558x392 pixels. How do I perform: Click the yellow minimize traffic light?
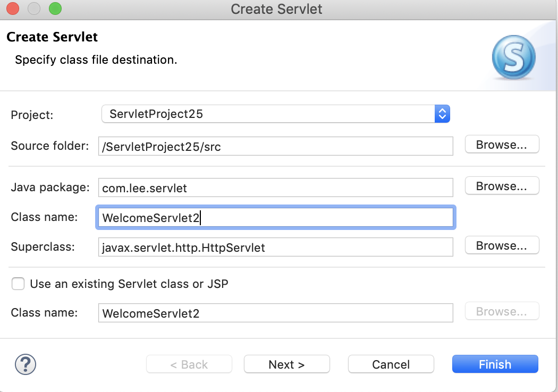pyautogui.click(x=33, y=8)
